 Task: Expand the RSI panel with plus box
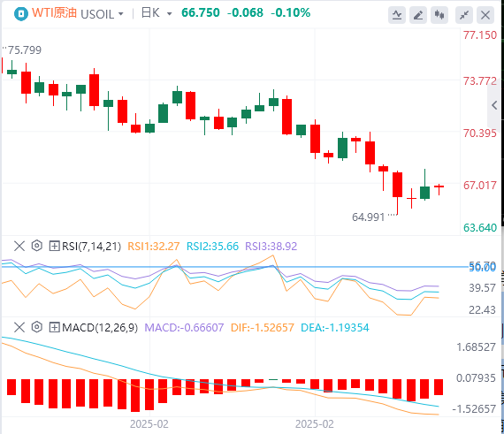tap(54, 246)
